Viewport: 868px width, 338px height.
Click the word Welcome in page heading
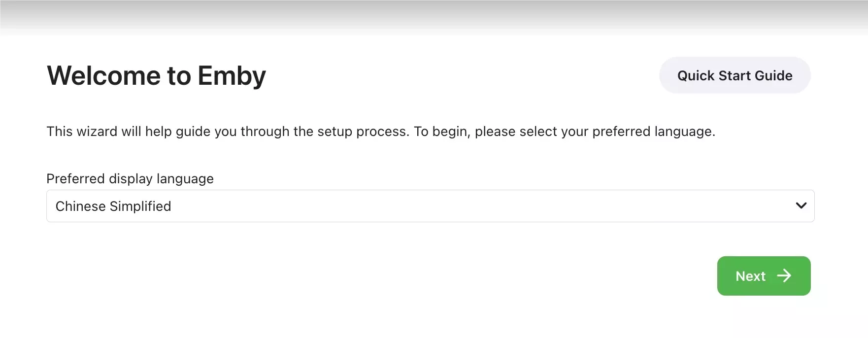pyautogui.click(x=104, y=76)
